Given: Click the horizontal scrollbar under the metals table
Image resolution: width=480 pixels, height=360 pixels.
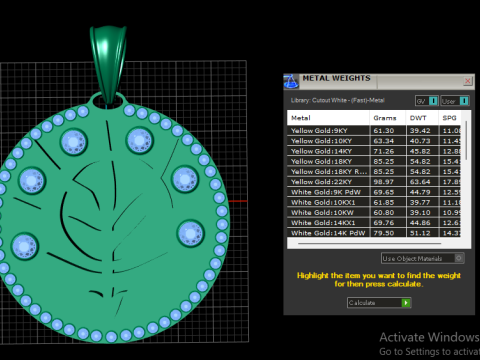Looking at the screenshot, I should (x=369, y=244).
